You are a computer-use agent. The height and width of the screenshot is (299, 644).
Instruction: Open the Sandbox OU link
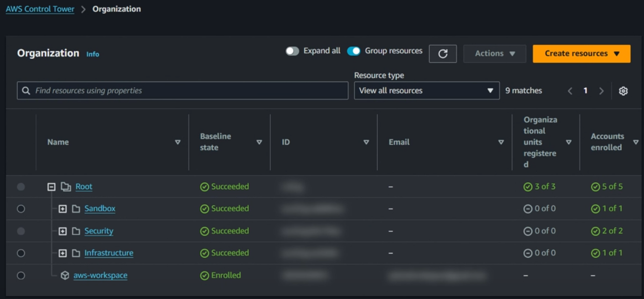point(100,209)
